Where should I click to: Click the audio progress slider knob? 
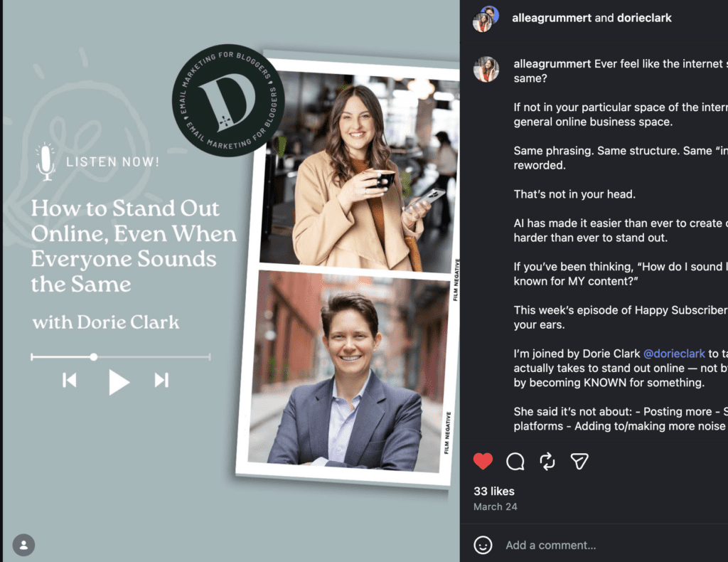[x=94, y=356]
